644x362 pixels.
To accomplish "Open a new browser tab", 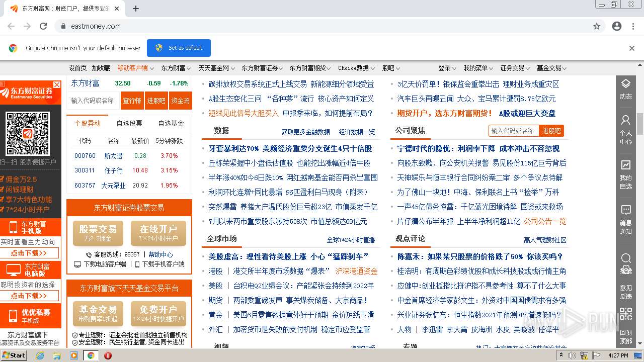I will pos(135,9).
